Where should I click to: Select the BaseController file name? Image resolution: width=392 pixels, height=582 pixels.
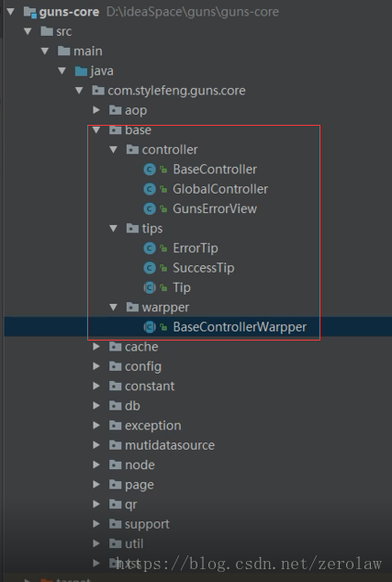(x=215, y=169)
